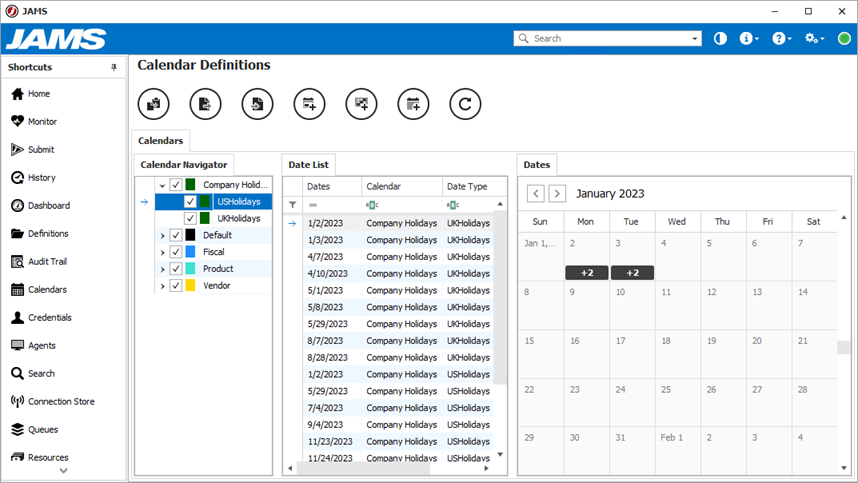Screen dimensions: 858x483
Task: Click the green connection status indicator
Action: click(844, 38)
